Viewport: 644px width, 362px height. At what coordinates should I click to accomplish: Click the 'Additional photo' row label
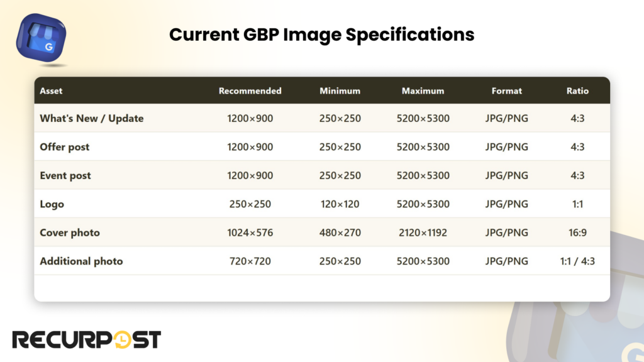(x=81, y=261)
